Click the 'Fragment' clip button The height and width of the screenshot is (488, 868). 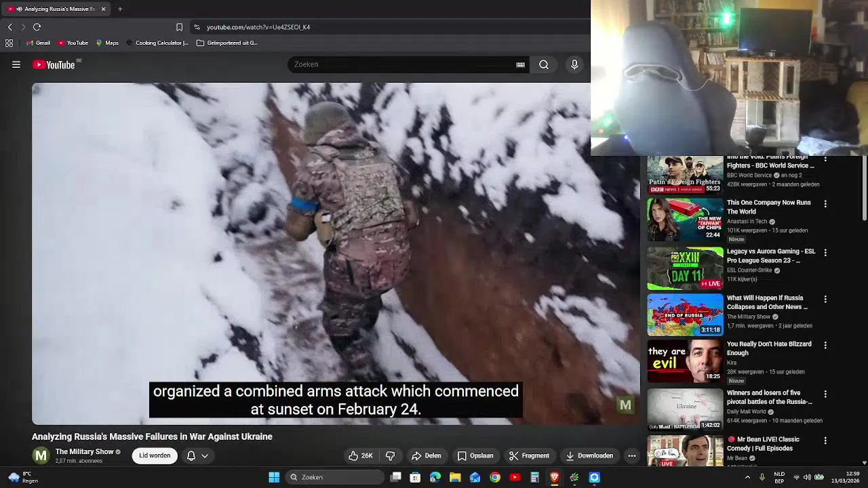pos(529,455)
